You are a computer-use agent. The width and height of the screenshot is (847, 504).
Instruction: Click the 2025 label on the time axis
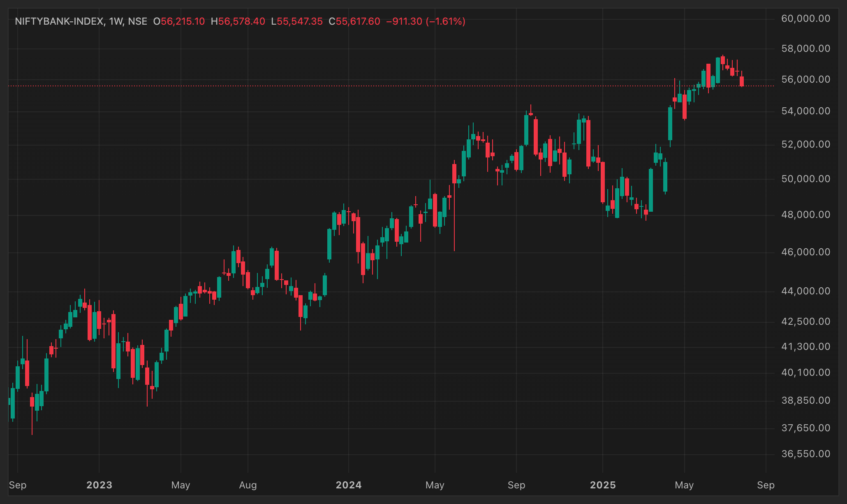coord(603,485)
